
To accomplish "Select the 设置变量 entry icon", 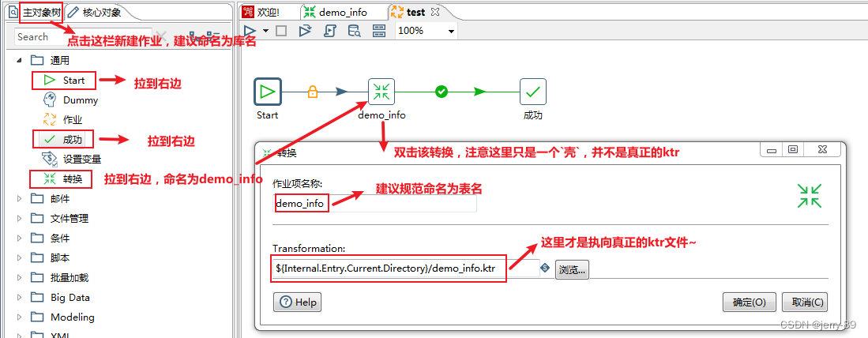I will coord(50,160).
